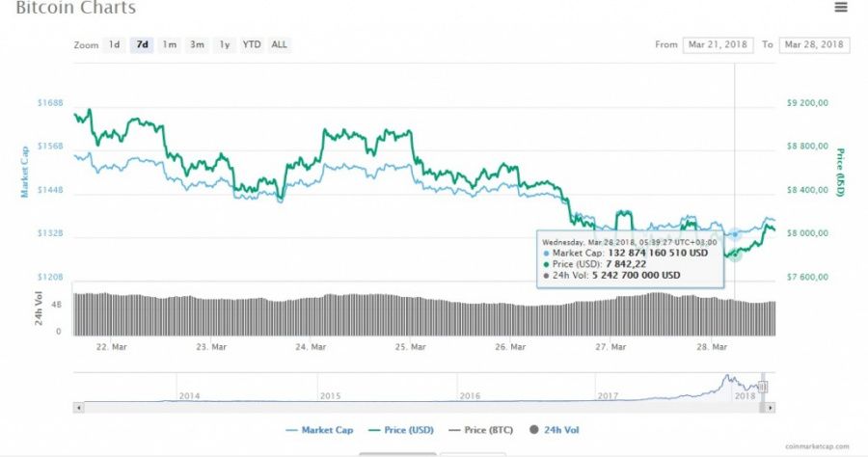868x457 pixels.
Task: Click the 27. Mar date label
Action: click(610, 347)
